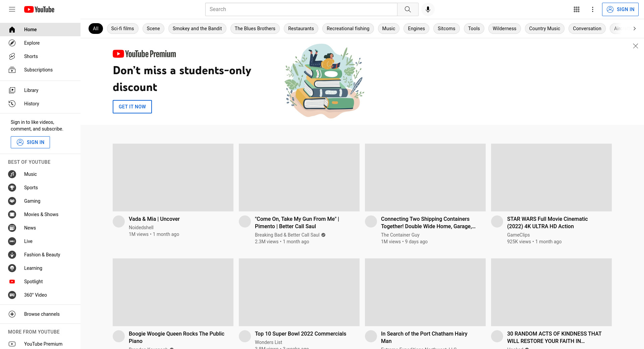Image resolution: width=644 pixels, height=349 pixels.
Task: Open the Vada & Mia | Uncover thumbnail
Action: point(173,178)
